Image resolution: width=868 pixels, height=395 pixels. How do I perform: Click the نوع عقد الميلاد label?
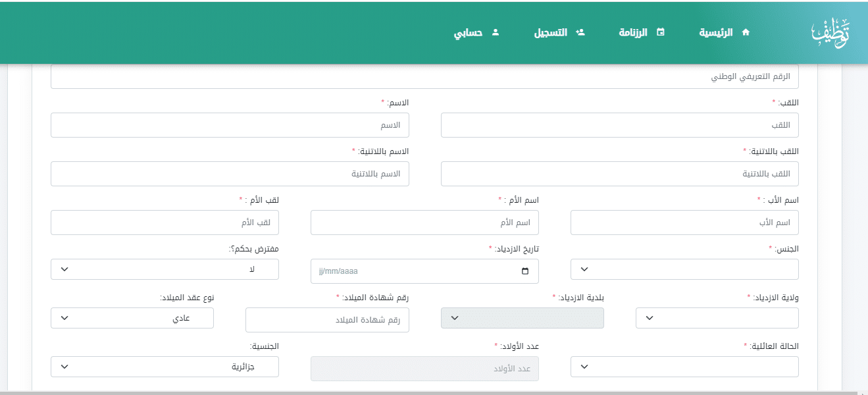(x=187, y=298)
